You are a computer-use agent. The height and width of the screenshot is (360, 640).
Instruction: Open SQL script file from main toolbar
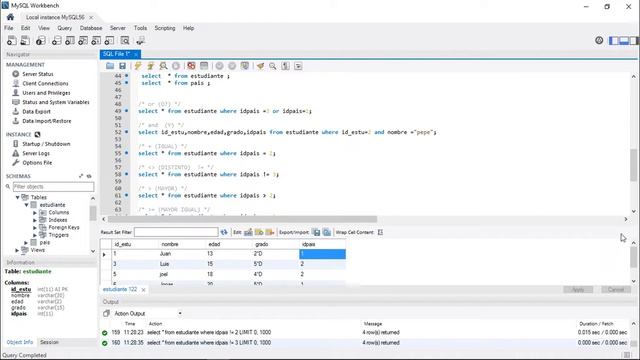click(25, 40)
